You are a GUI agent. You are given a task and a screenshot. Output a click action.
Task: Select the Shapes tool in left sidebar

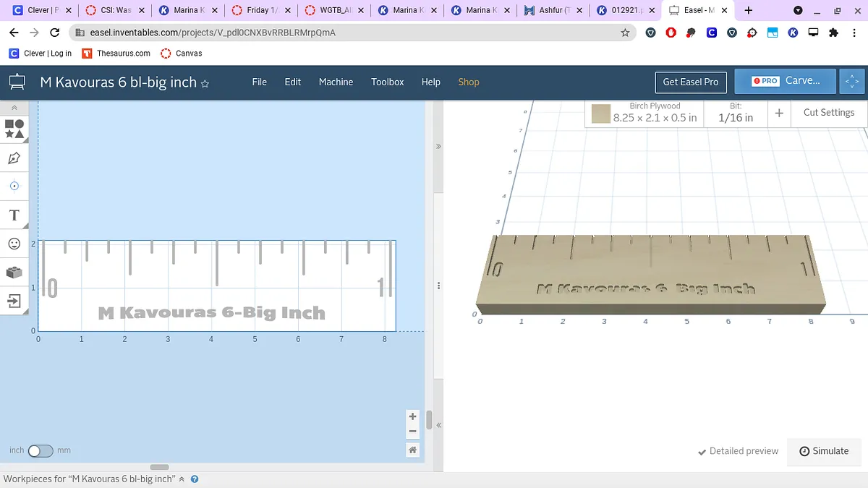[14, 129]
